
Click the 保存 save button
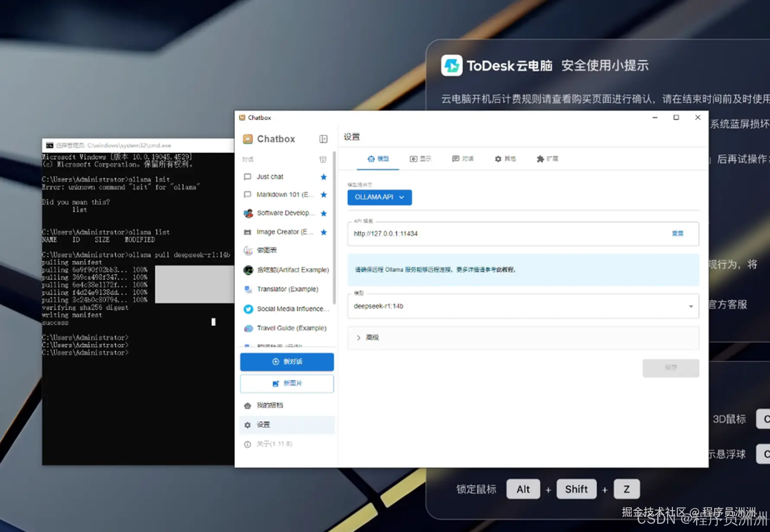click(x=671, y=368)
